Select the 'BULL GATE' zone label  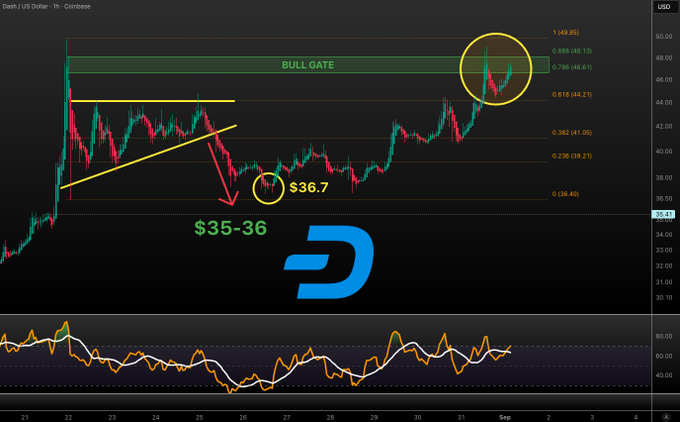pos(308,65)
